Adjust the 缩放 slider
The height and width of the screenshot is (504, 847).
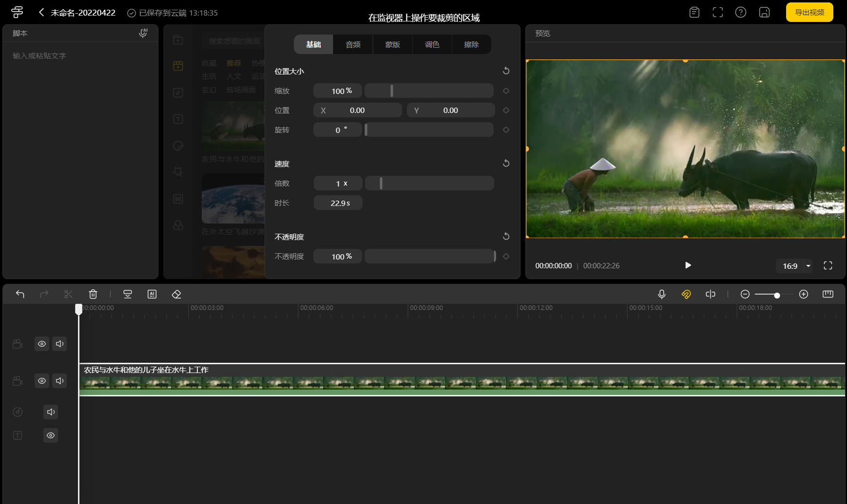(429, 91)
